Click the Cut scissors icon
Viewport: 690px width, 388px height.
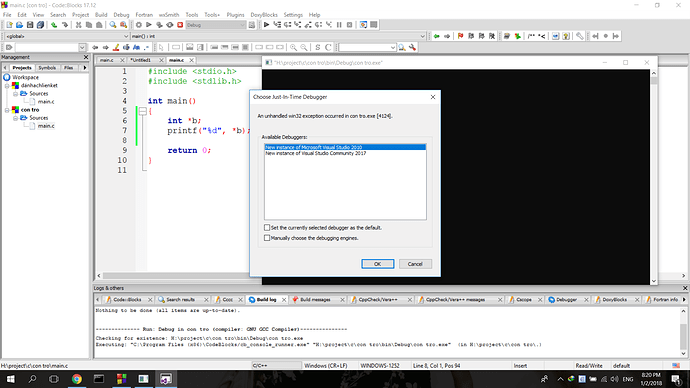click(x=78, y=25)
